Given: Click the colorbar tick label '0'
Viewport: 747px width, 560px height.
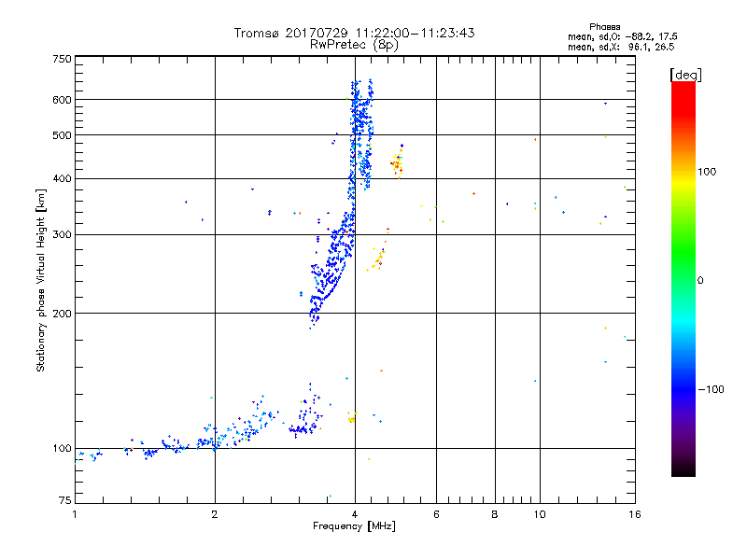Looking at the screenshot, I should [700, 281].
